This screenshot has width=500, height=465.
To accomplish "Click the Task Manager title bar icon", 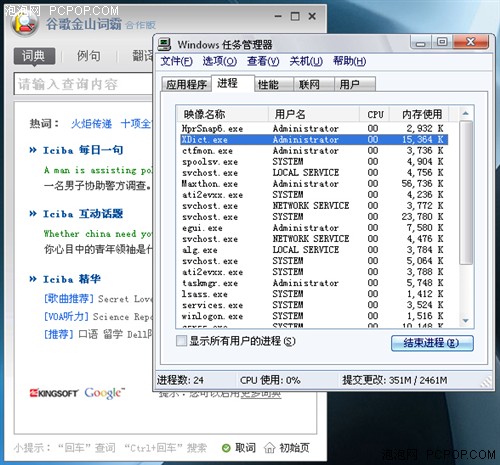I will click(x=164, y=44).
